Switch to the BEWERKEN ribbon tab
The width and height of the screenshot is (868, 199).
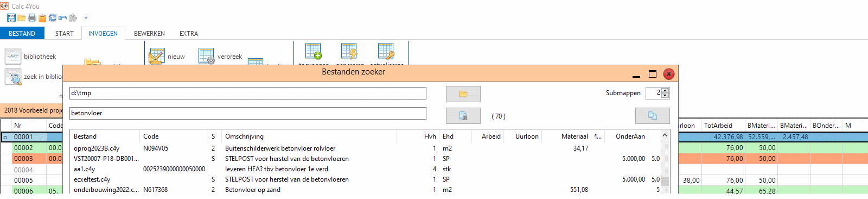(x=149, y=33)
